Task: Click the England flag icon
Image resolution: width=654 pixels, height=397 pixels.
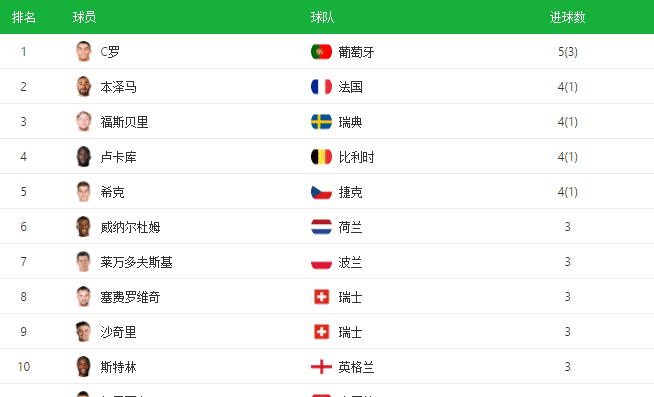Action: 321,367
